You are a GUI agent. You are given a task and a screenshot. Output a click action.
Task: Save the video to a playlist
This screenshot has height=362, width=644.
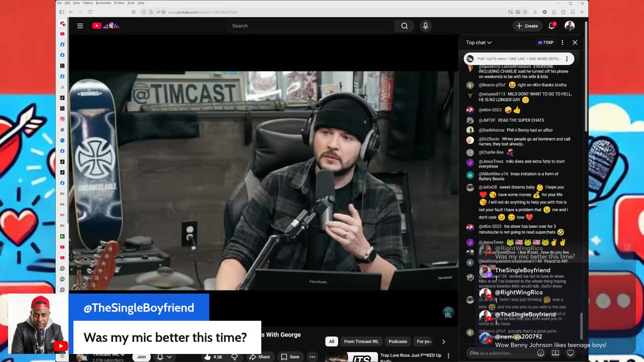pos(290,357)
